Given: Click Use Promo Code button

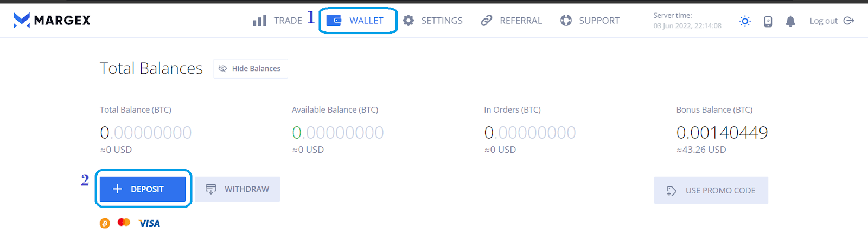Looking at the screenshot, I should pos(711,190).
